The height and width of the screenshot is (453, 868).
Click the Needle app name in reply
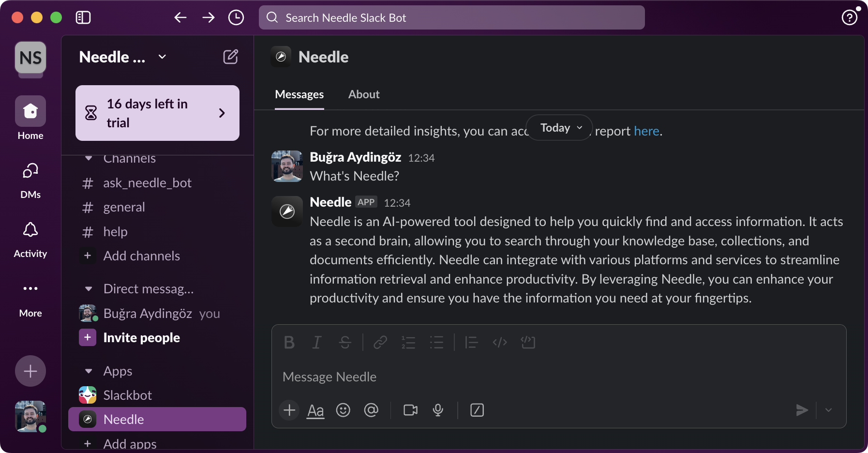(x=330, y=202)
